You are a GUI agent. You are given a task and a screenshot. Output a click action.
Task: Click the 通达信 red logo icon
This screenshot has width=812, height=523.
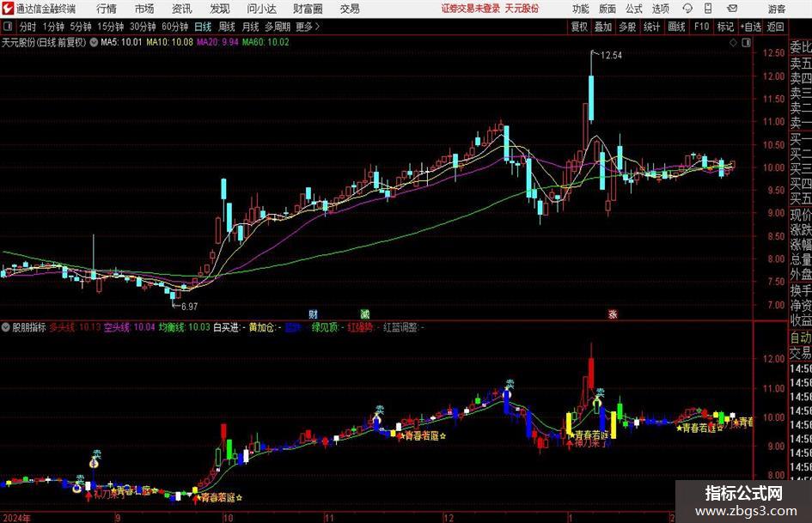coord(8,9)
